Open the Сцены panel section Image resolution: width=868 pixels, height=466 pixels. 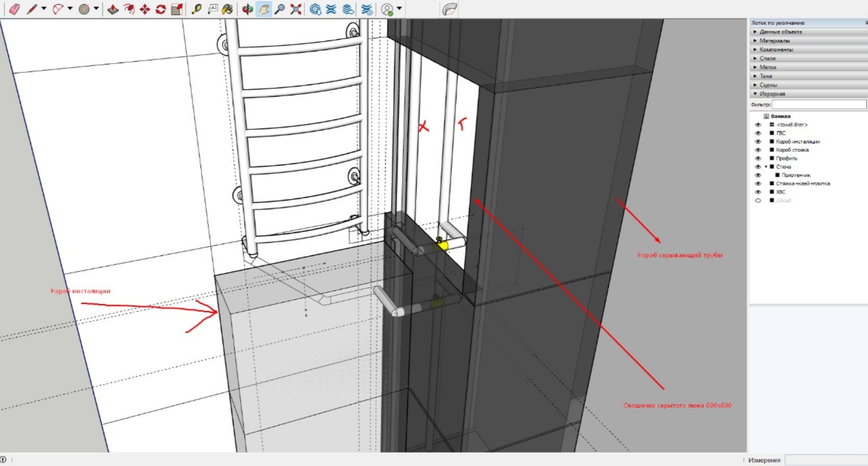coord(768,85)
